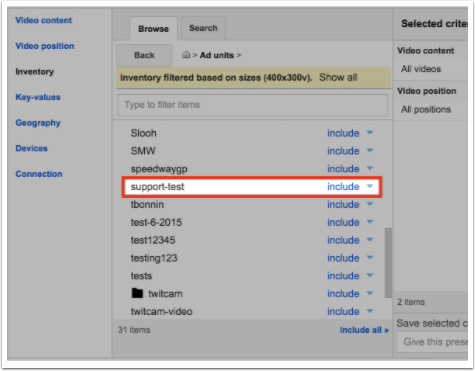
Task: Open Video position in the sidebar
Action: coord(45,46)
